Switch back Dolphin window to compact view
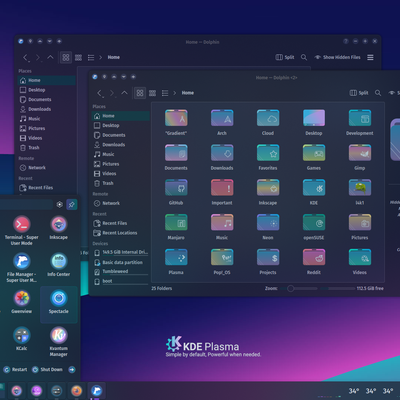The height and width of the screenshot is (400, 400). [x=78, y=58]
